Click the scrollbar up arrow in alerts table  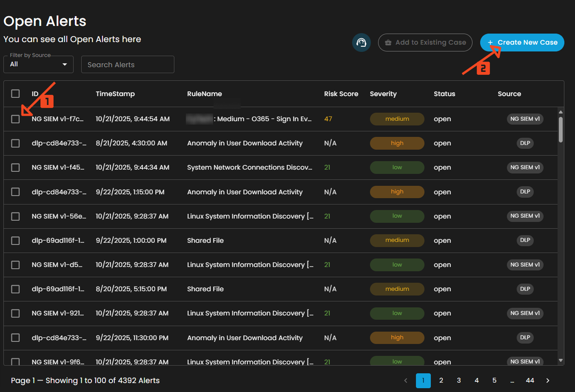[561, 112]
